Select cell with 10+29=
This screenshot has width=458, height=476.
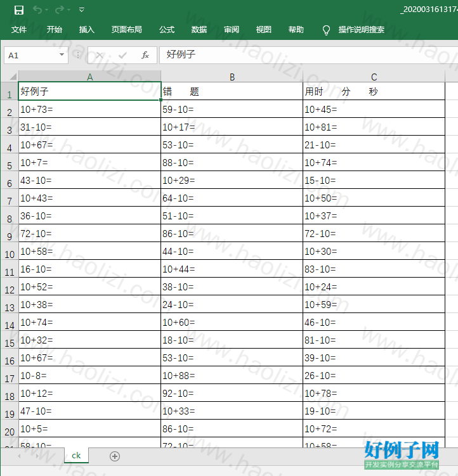(x=232, y=180)
